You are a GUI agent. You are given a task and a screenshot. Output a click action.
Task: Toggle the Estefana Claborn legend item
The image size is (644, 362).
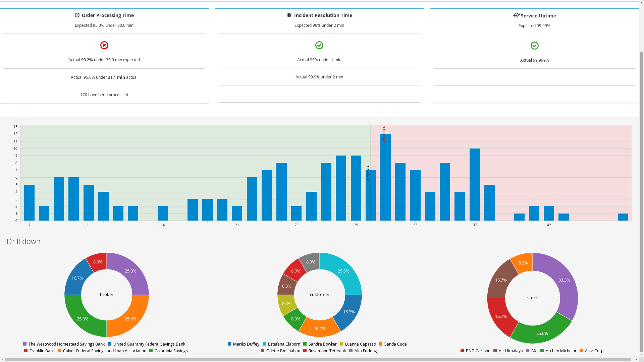tap(283, 344)
